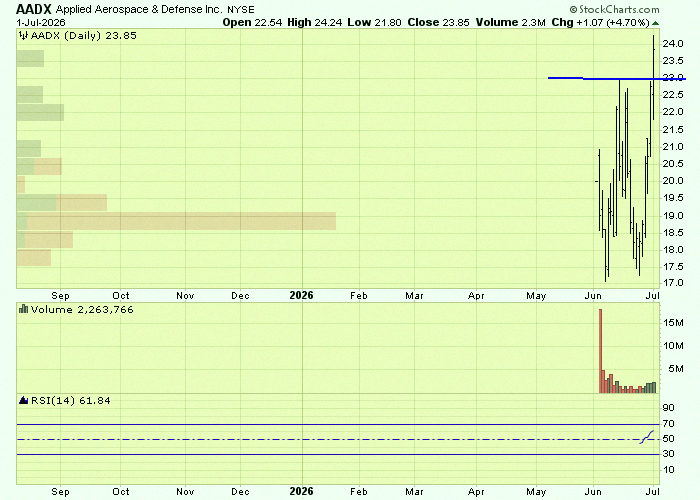Image resolution: width=700 pixels, height=500 pixels.
Task: Click the RSI indicator icon beside RSI(14)
Action: coord(24,400)
